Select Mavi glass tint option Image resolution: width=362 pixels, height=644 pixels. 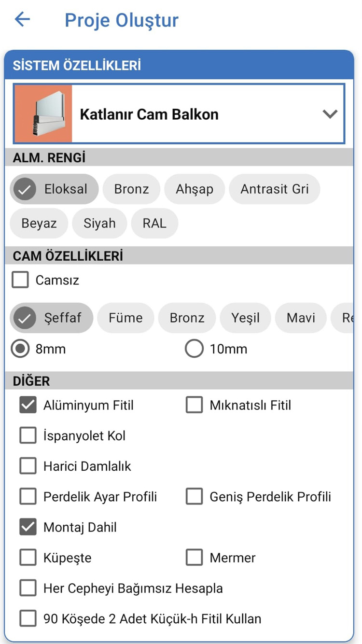tap(300, 318)
